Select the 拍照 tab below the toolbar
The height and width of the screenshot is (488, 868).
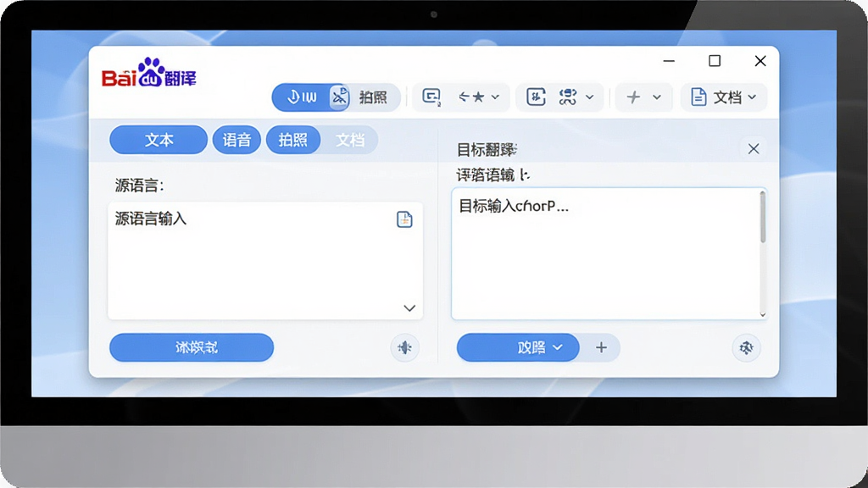[292, 140]
